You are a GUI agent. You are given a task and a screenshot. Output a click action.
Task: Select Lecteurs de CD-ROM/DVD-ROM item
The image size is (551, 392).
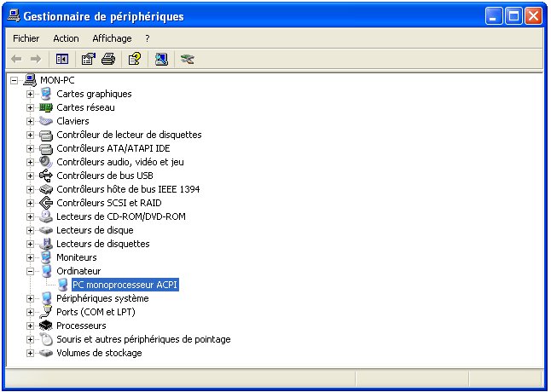[x=120, y=216]
